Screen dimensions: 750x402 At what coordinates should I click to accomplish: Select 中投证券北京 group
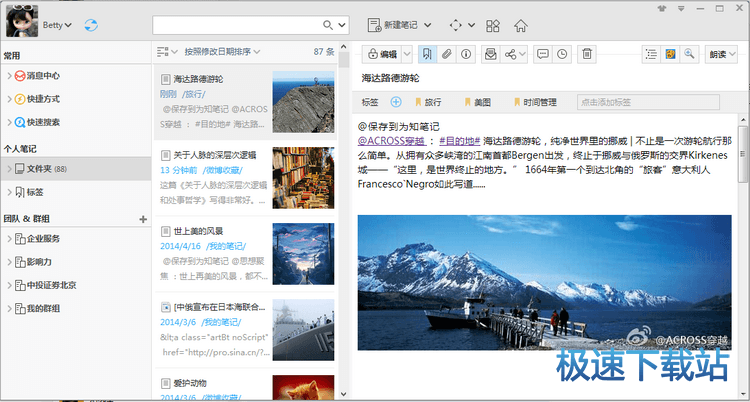click(x=51, y=286)
